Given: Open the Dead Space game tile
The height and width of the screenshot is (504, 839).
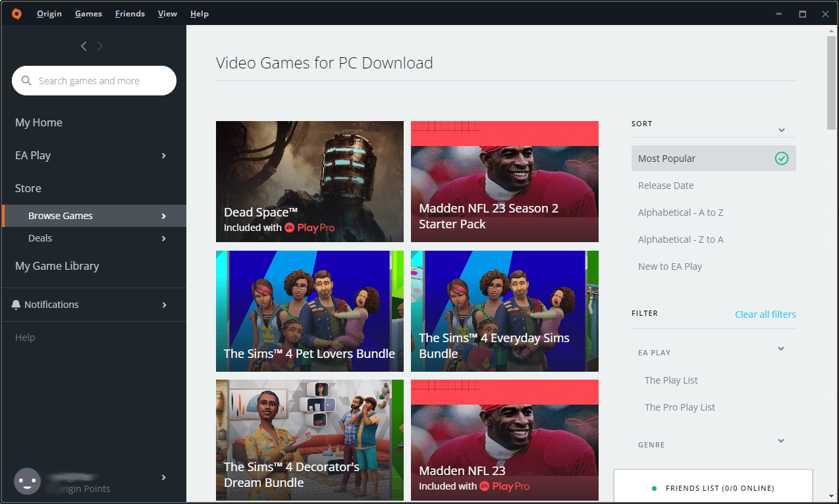Looking at the screenshot, I should [310, 182].
